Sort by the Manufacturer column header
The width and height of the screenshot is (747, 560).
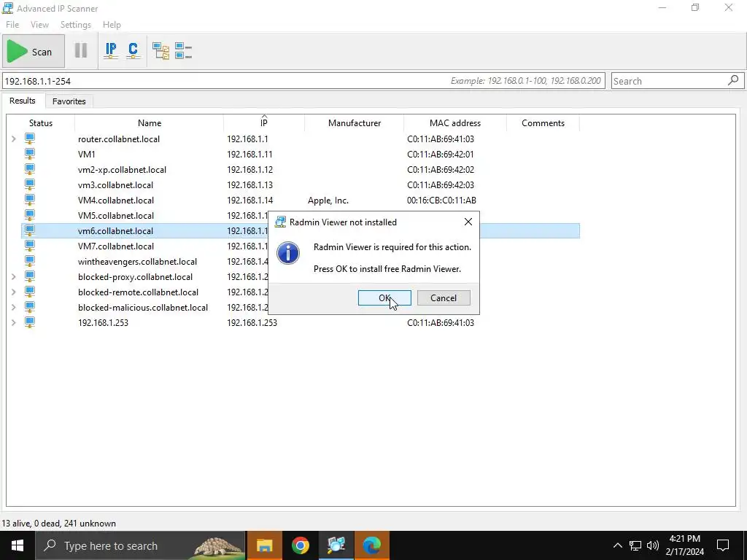355,122
